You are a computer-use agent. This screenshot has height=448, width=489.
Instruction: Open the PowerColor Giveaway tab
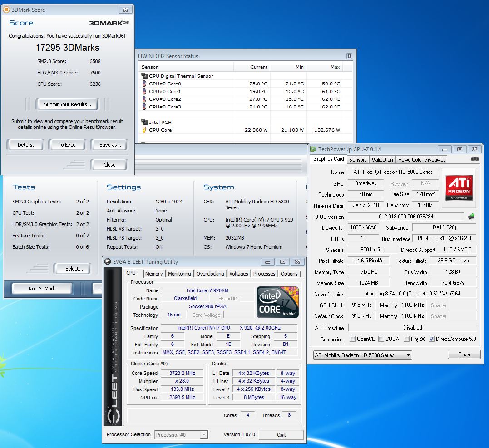[422, 160]
